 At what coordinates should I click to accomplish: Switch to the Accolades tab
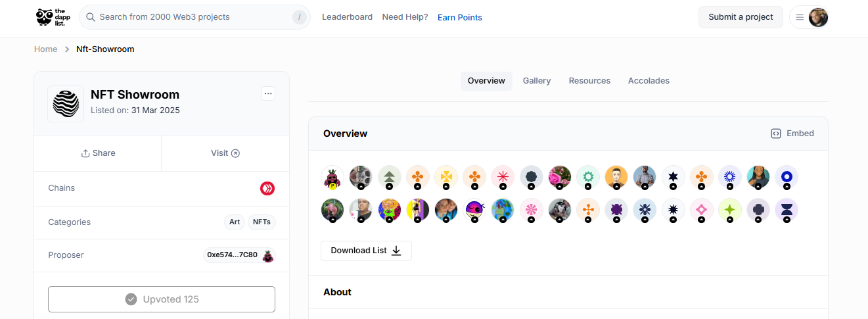click(649, 81)
